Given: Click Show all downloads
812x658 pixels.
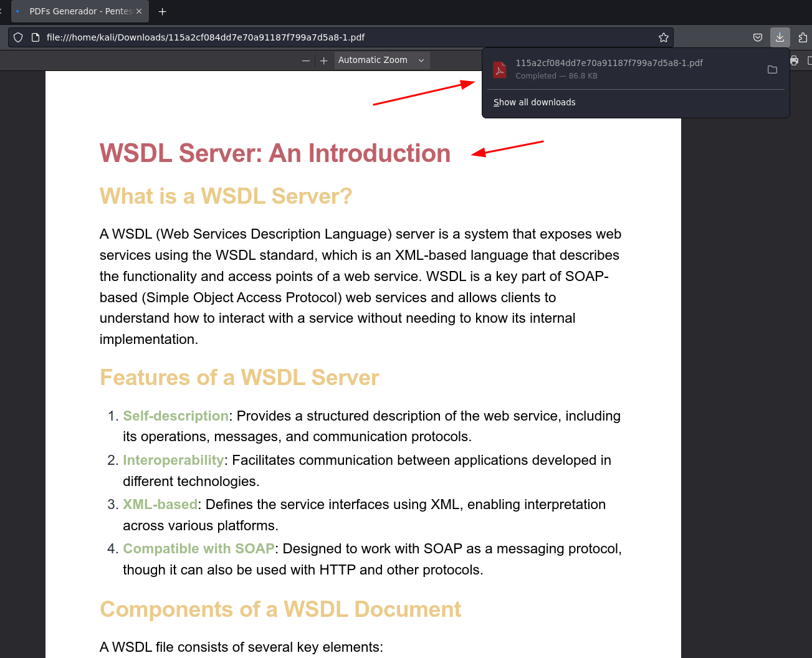Looking at the screenshot, I should point(534,102).
